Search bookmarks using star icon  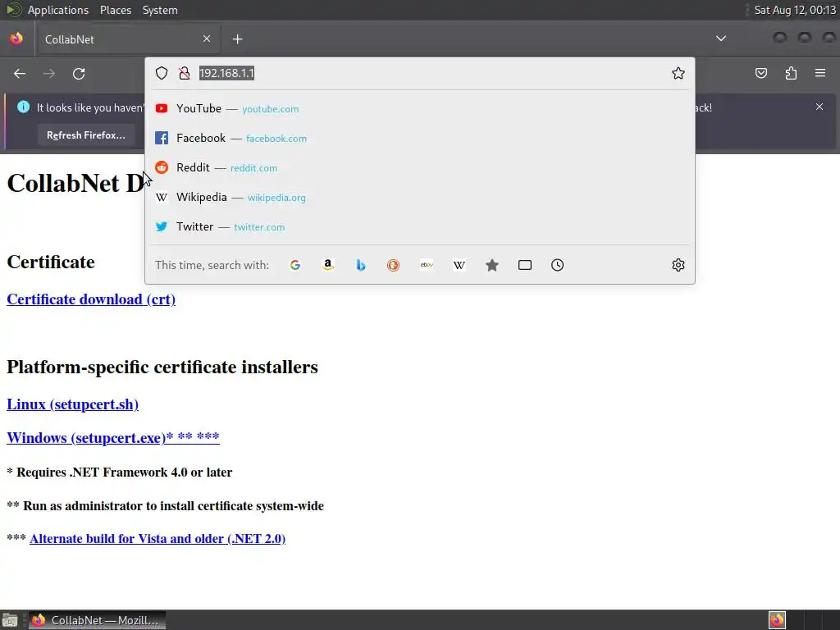492,265
